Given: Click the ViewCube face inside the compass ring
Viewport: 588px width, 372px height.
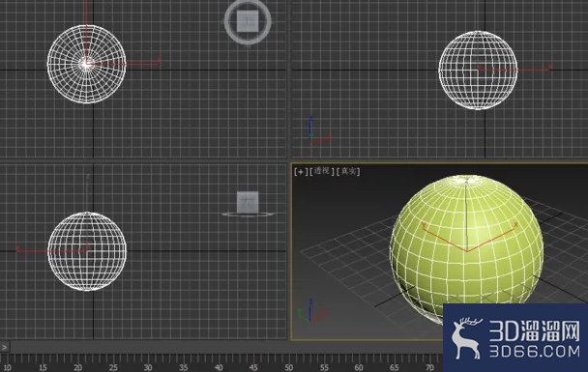Looking at the screenshot, I should click(x=248, y=21).
